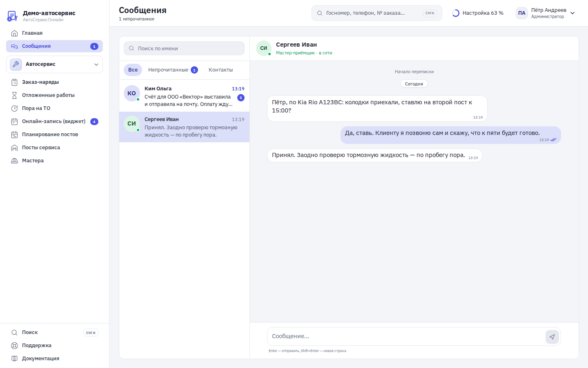588x368 pixels.
Task: Open the Пётр Андреев user menu chevron
Action: point(572,13)
